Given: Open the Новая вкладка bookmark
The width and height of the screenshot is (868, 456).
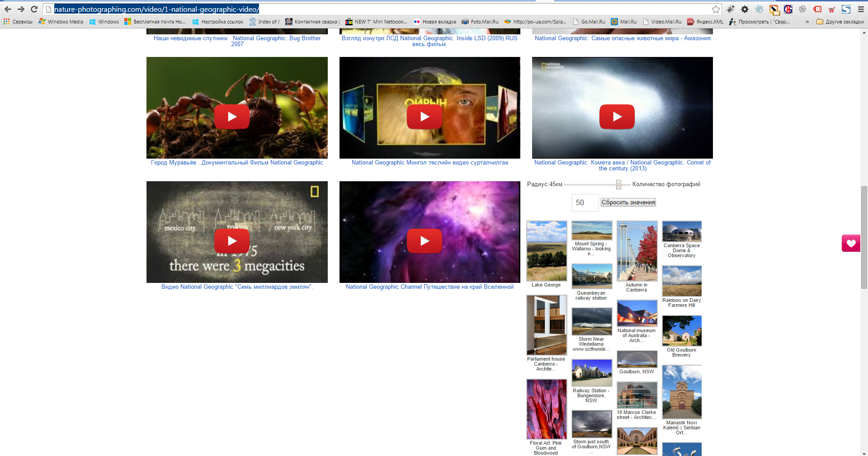Looking at the screenshot, I should coord(435,22).
